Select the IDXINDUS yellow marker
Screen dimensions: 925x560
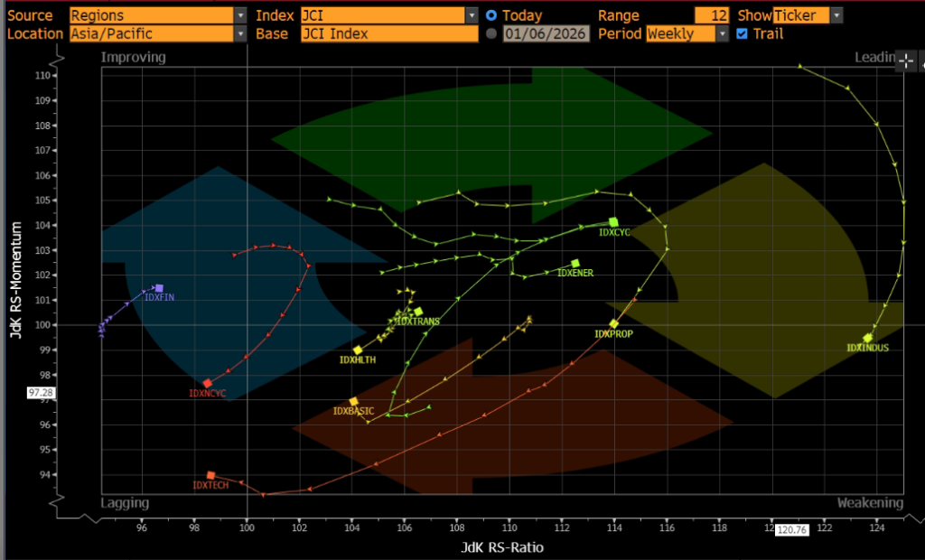[867, 338]
